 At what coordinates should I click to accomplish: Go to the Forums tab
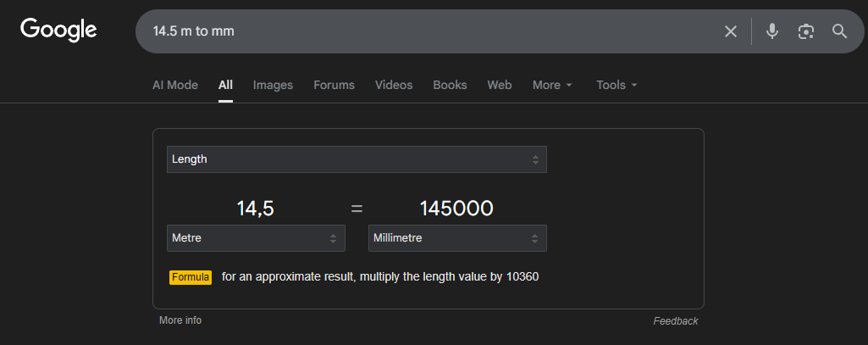334,85
